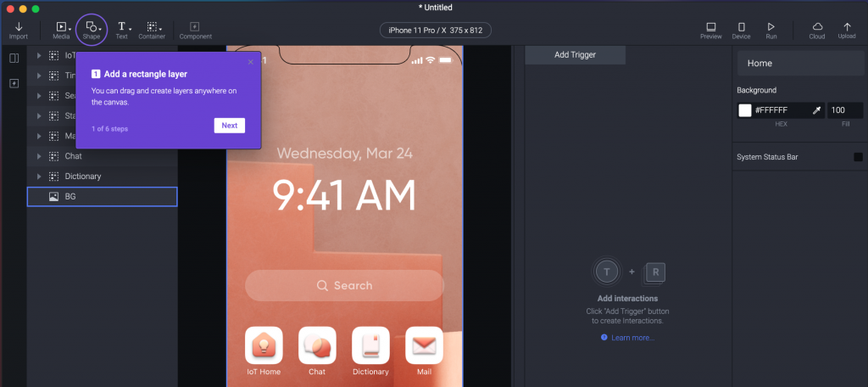
Task: Expand the layer group beginning 'Tim'
Action: 39,76
